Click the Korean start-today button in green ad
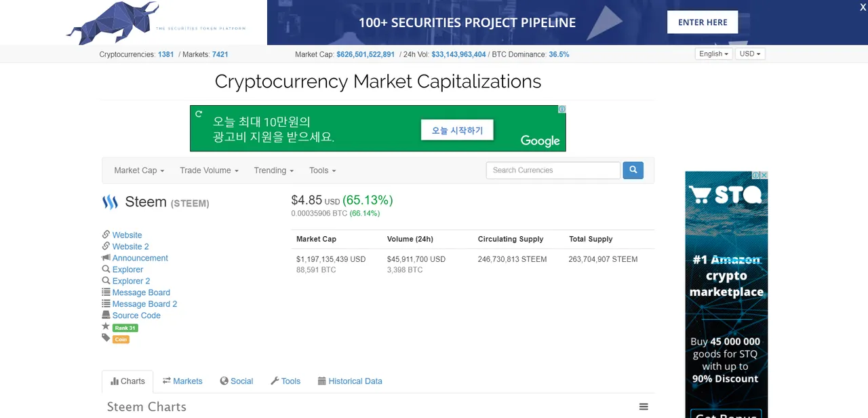The width and height of the screenshot is (868, 418). point(457,130)
